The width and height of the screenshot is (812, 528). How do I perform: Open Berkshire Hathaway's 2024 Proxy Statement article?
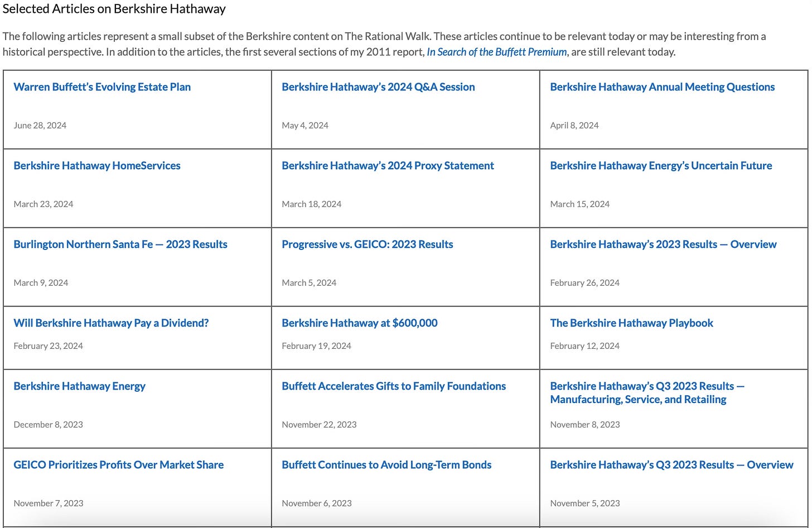(388, 166)
